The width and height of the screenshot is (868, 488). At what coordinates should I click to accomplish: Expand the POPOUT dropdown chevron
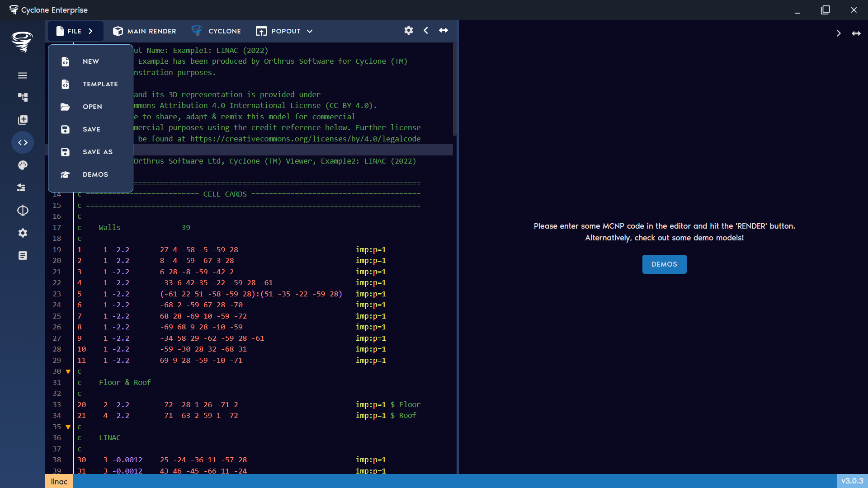click(310, 31)
